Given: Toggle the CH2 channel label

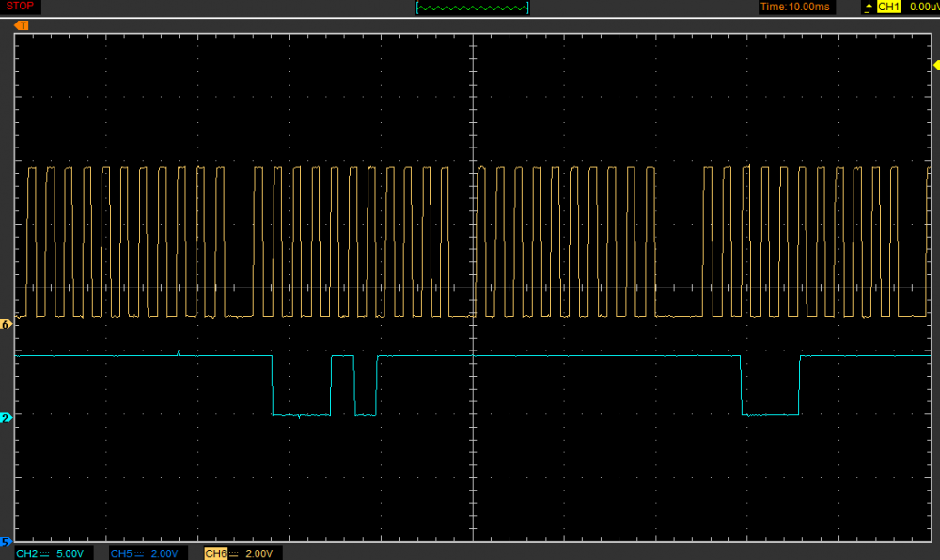Looking at the screenshot, I should 26,553.
